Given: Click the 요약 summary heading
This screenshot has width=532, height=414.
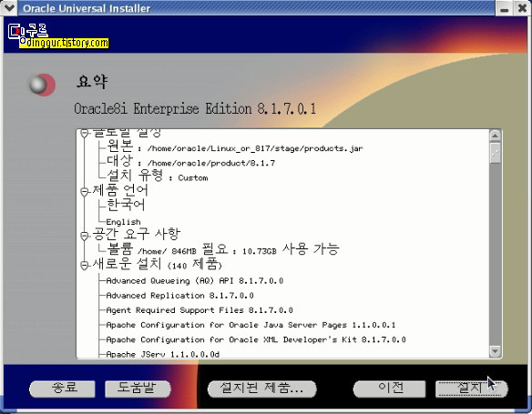Looking at the screenshot, I should pos(92,82).
